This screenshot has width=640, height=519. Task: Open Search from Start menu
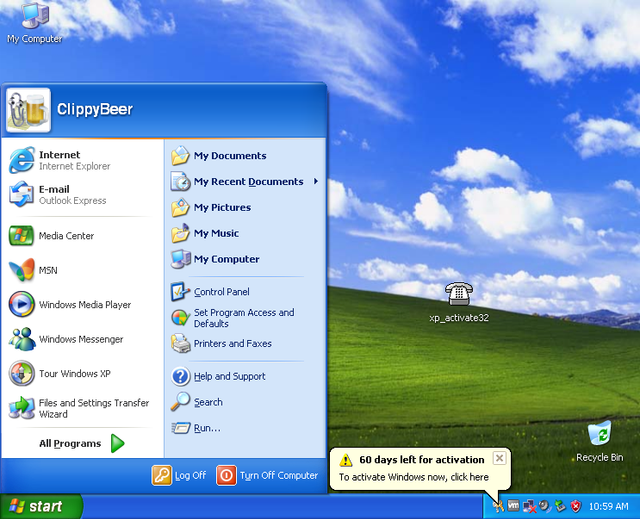245,402
